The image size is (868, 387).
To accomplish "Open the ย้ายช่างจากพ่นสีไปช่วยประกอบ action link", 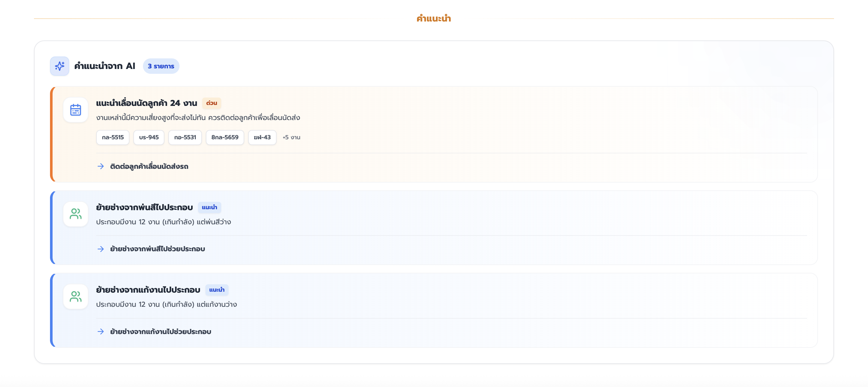I will click(x=157, y=249).
